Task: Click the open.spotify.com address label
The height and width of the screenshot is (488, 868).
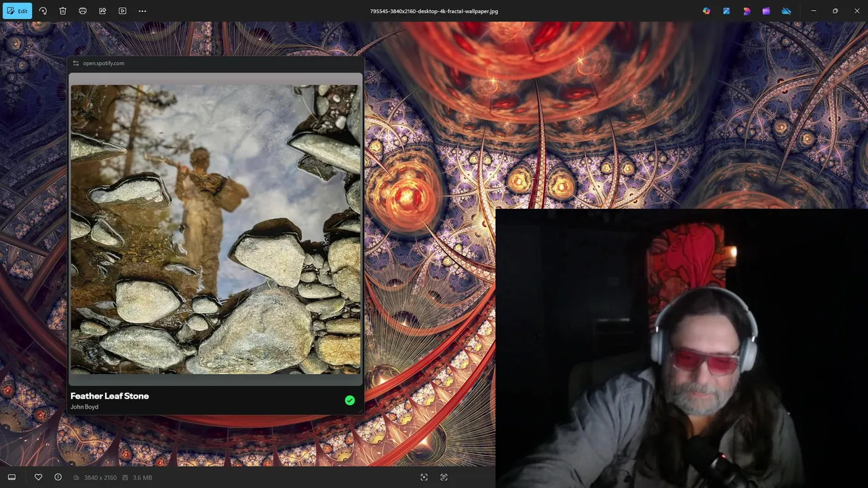Action: (104, 63)
